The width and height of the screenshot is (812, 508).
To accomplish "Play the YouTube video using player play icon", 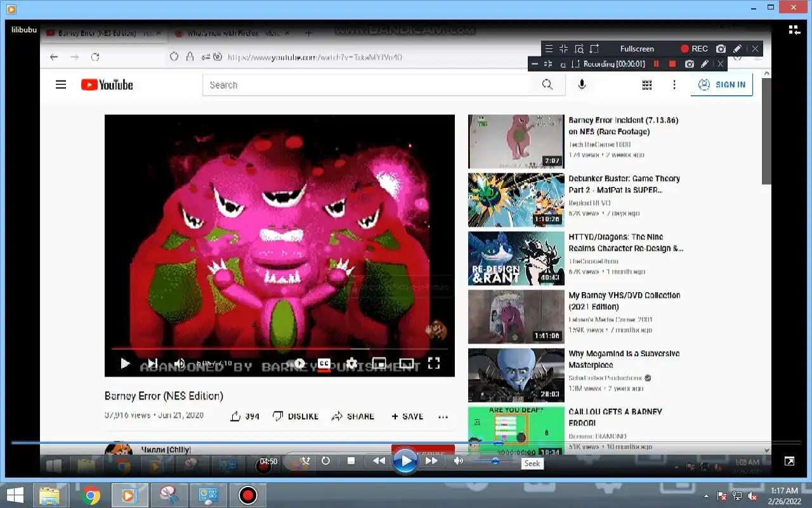I will [125, 364].
